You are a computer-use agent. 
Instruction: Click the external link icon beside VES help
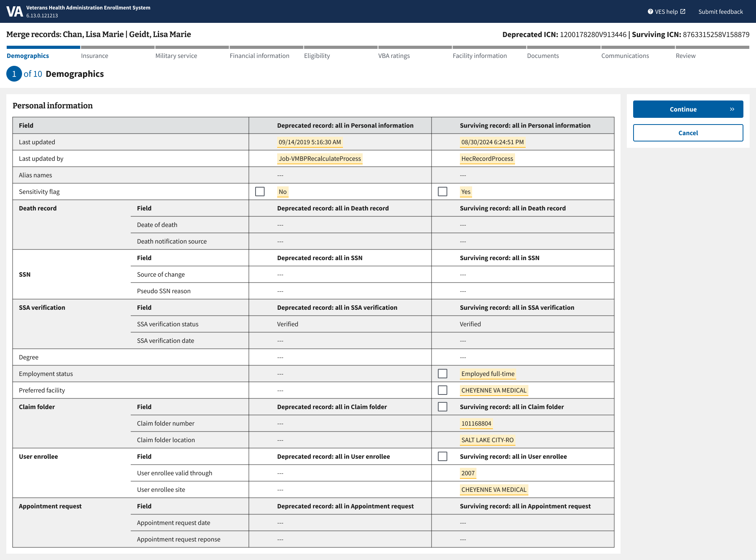pos(683,11)
